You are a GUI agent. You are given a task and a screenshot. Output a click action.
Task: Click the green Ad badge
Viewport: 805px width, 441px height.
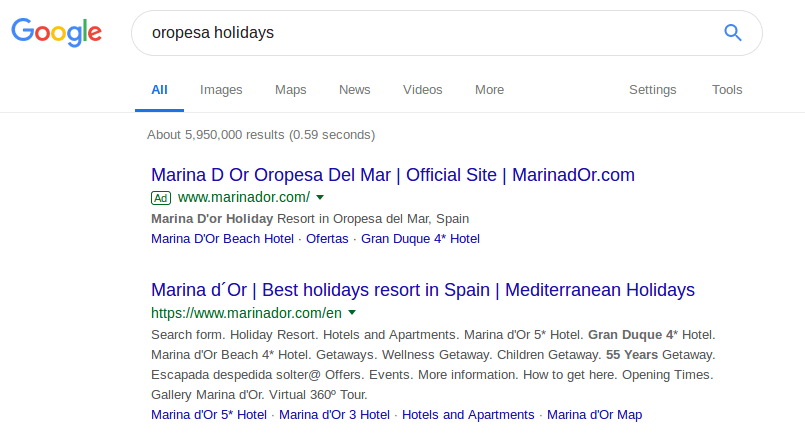coord(161,198)
